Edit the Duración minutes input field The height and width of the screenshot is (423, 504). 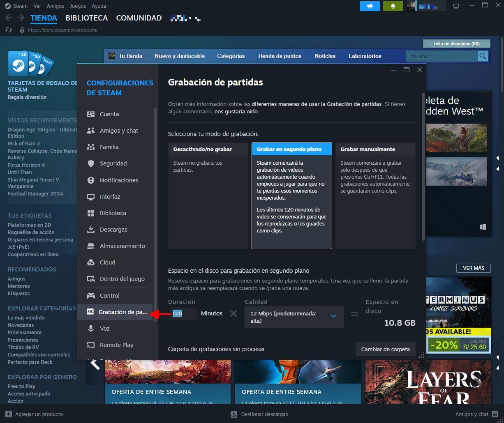coord(183,313)
